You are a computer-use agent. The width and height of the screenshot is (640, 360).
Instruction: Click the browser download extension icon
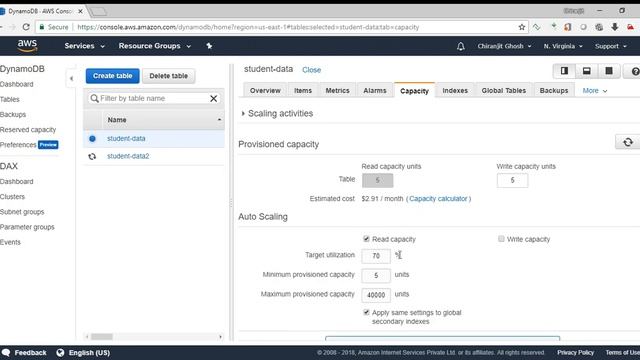pos(615,27)
